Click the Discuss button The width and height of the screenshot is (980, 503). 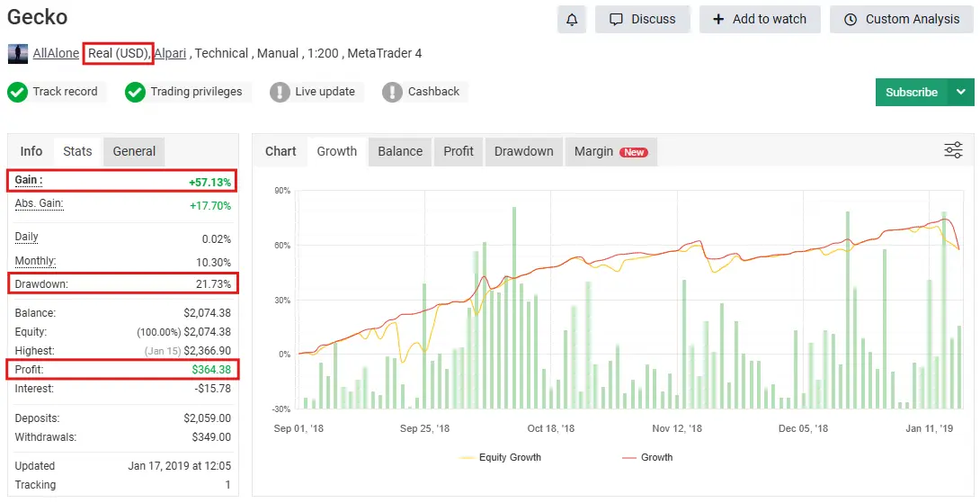642,19
